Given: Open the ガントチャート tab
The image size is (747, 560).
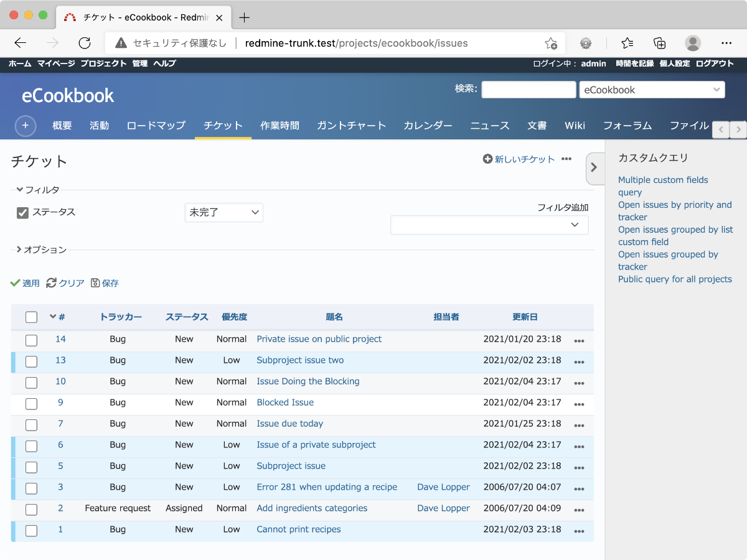Looking at the screenshot, I should pyautogui.click(x=352, y=126).
